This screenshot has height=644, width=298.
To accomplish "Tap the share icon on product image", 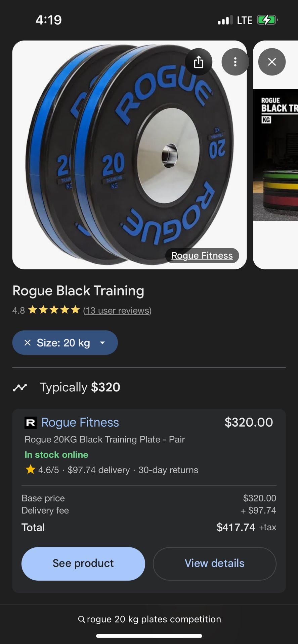I will [199, 62].
